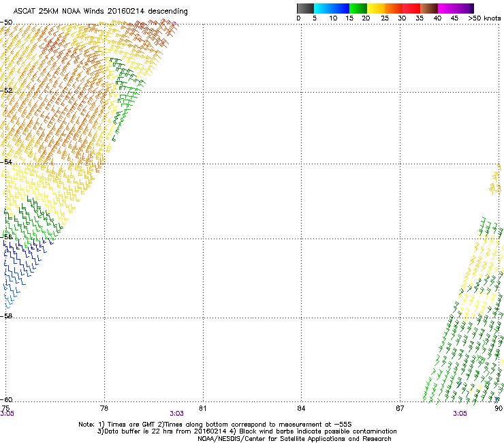Click the 'ASCAT 25KM NOAA Winds 20160214 descending' title

100,12
